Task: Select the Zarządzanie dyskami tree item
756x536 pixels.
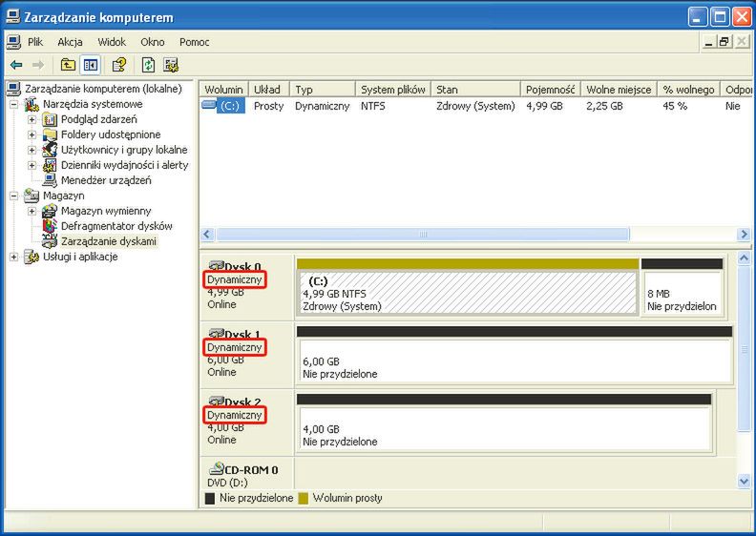Action: (109, 241)
